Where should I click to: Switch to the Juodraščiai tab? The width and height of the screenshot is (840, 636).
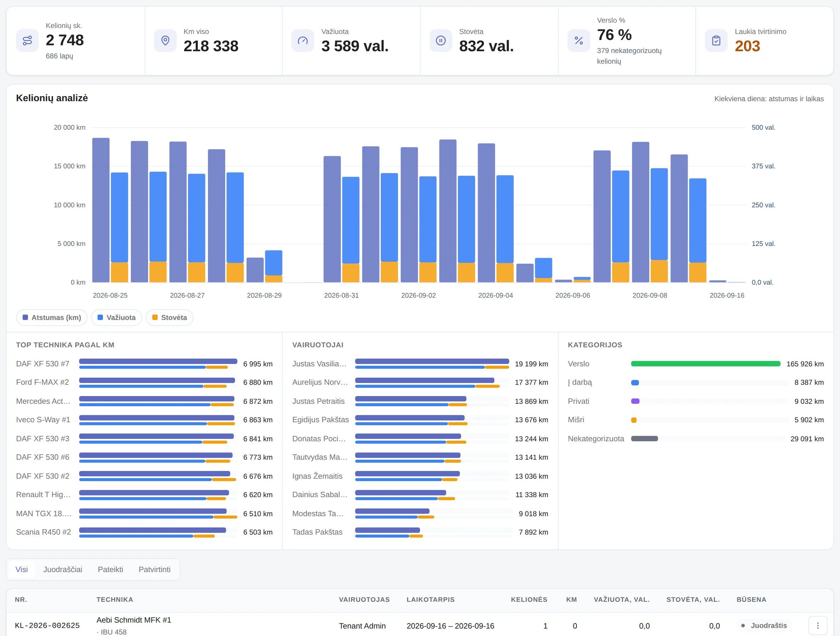[x=63, y=569]
